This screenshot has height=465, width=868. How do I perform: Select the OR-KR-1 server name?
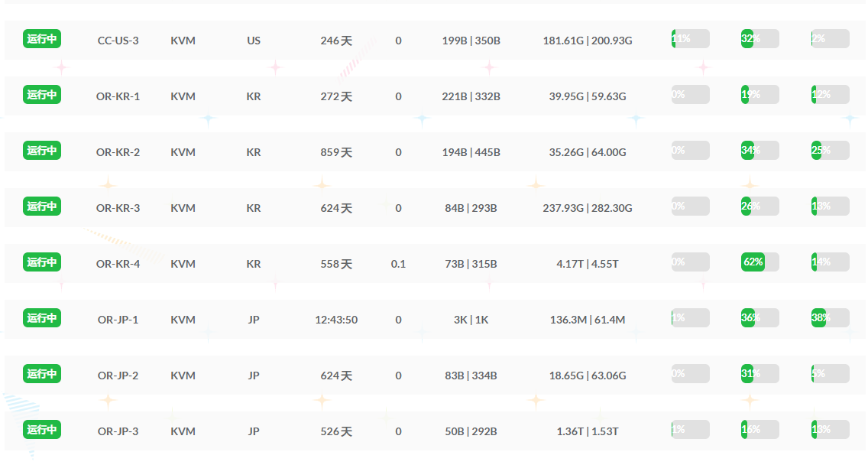click(x=118, y=96)
